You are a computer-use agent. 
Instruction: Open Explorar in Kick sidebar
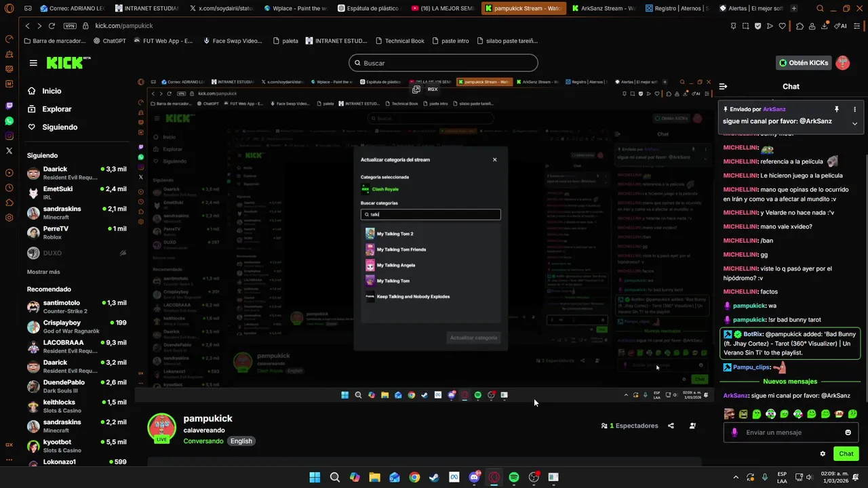pyautogui.click(x=56, y=109)
